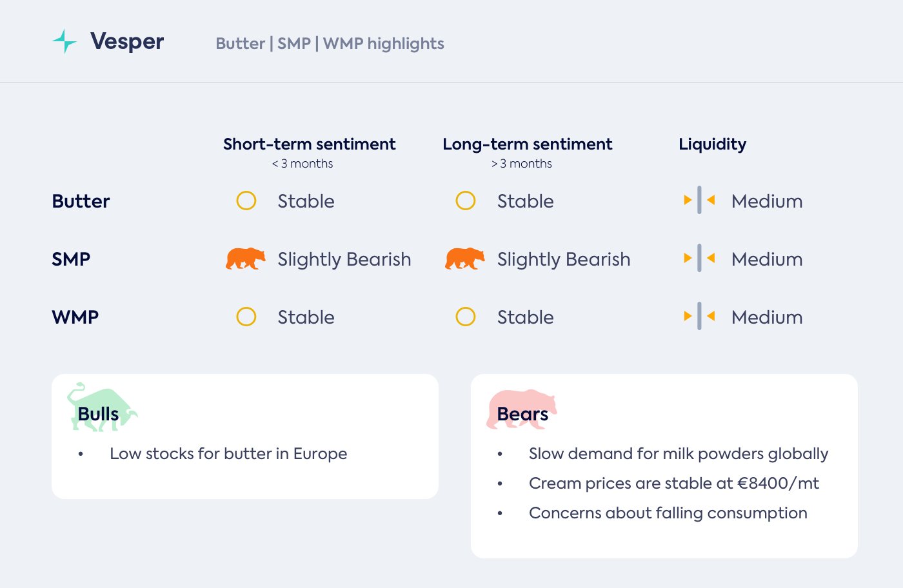This screenshot has height=588, width=903.
Task: Click the WMP liquidity medium indicator icon
Action: coord(699,317)
